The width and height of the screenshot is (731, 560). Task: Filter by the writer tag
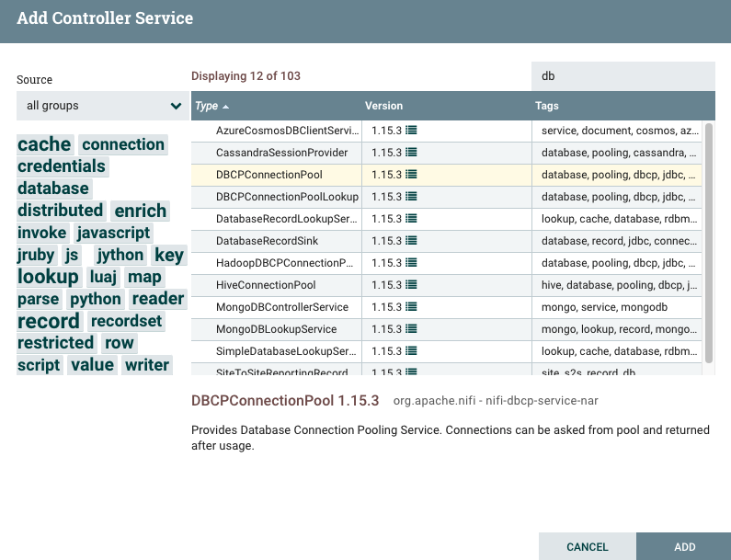147,365
